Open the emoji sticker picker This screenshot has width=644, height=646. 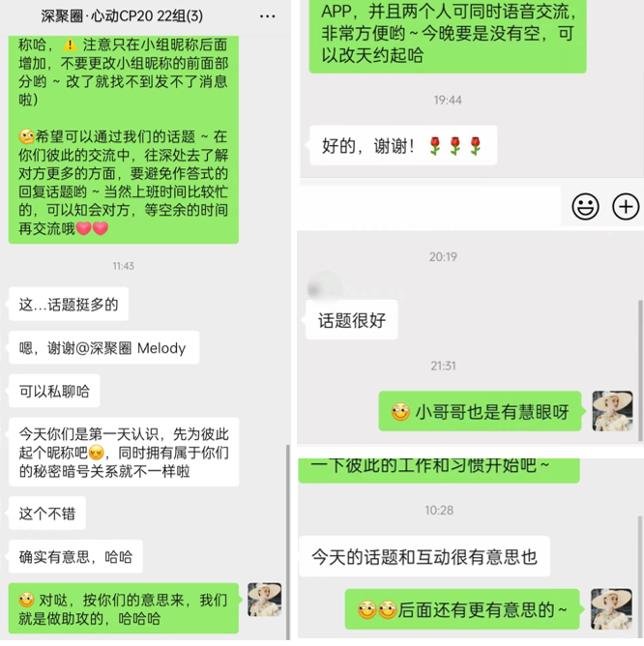coord(585,206)
